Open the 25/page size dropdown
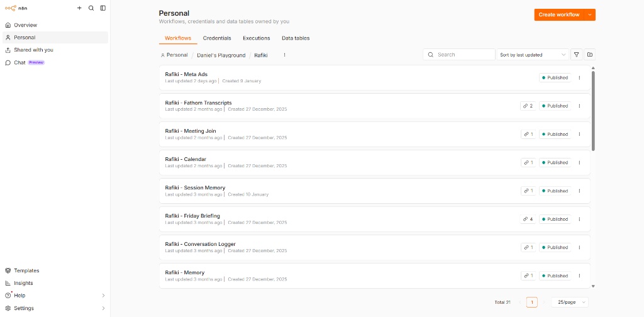 (570, 303)
